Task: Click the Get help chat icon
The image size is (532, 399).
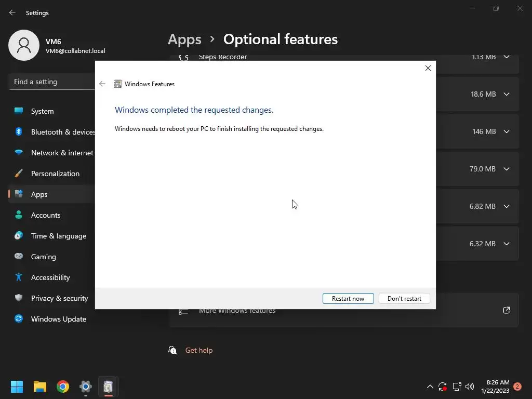Action: pos(172,350)
